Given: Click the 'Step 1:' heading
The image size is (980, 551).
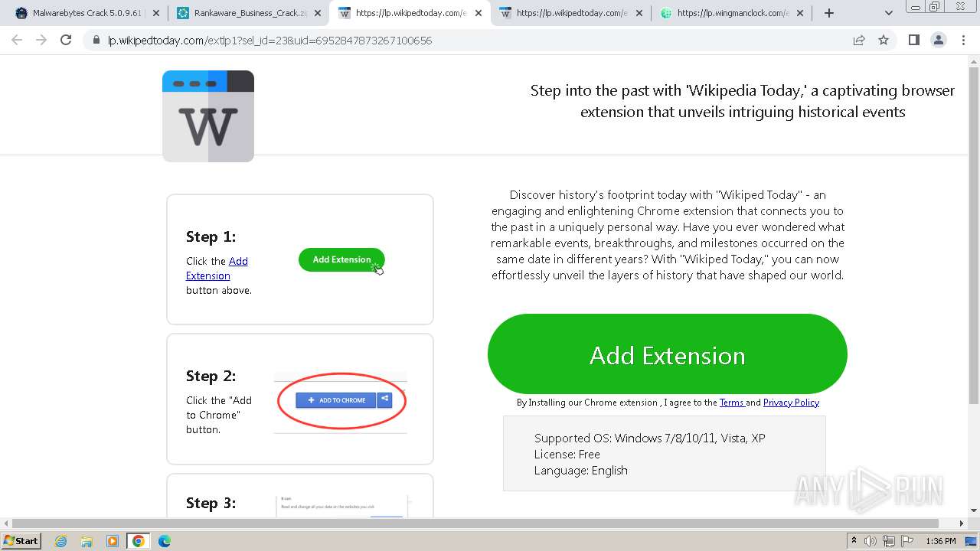Looking at the screenshot, I should (x=211, y=236).
